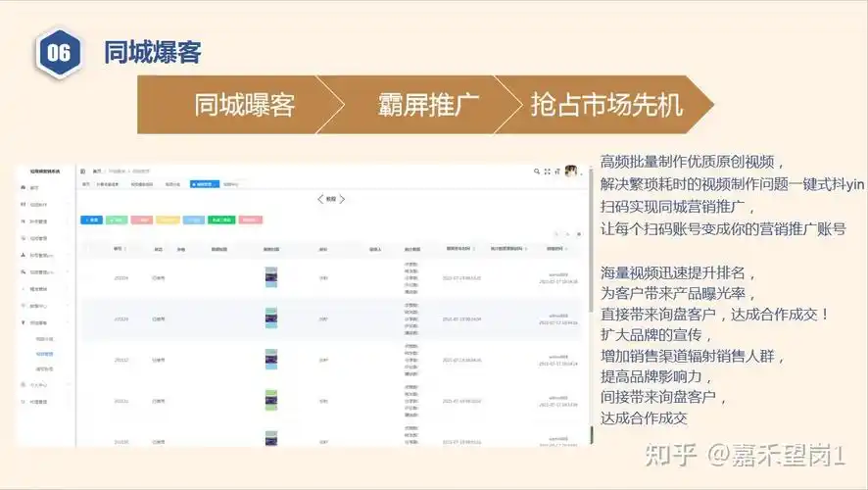Click pink button next to the yellow button

(x=142, y=220)
